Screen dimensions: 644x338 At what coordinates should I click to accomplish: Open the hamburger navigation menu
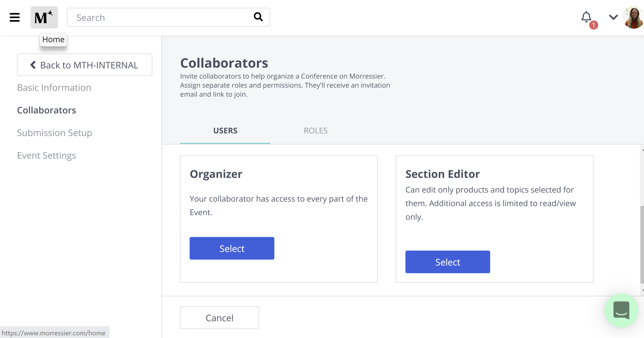click(x=14, y=18)
